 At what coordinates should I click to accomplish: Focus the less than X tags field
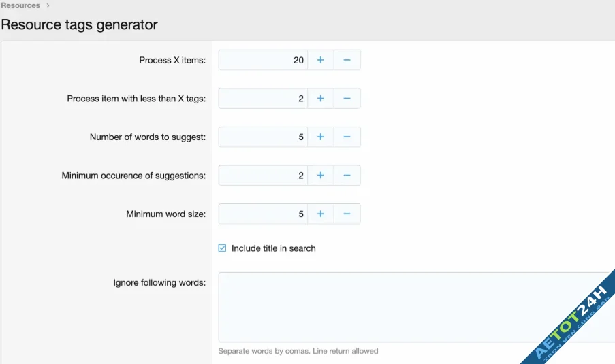(263, 99)
